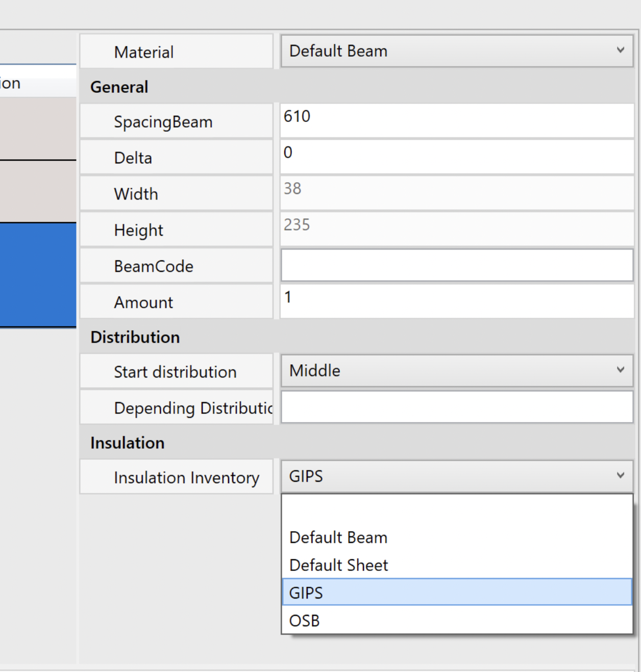Click the Distribution section header
The width and height of the screenshot is (641, 672).
pyautogui.click(x=135, y=337)
